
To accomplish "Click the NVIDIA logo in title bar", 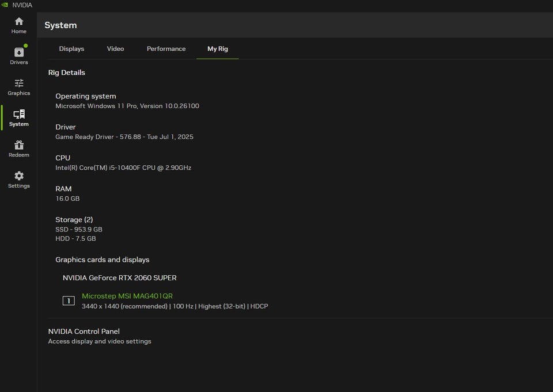I will (5, 5).
